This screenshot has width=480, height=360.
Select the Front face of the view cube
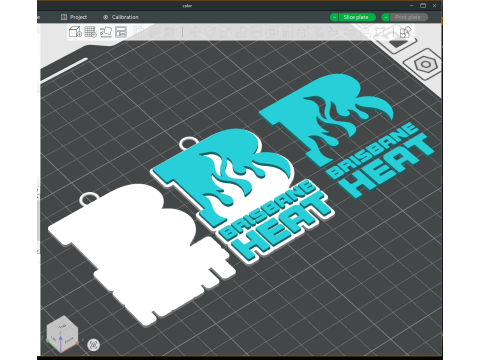coord(69,340)
